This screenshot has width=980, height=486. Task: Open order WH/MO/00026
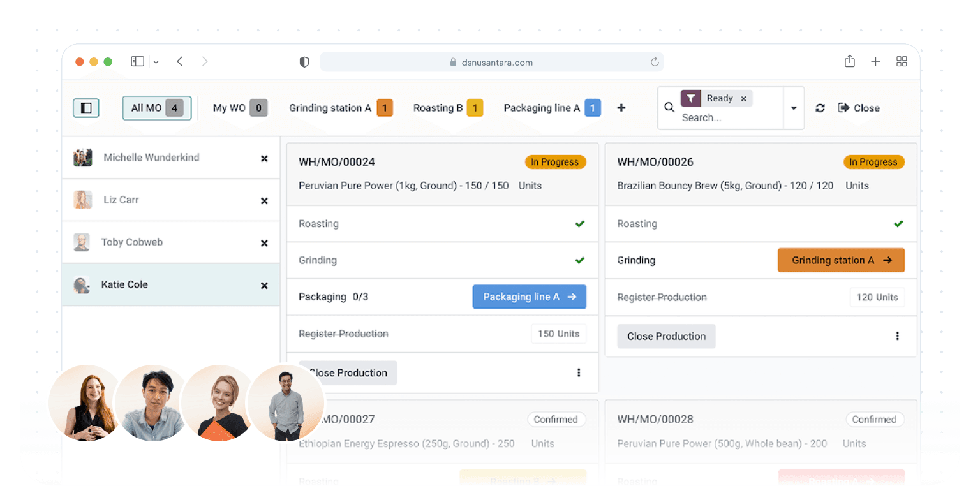coord(655,162)
